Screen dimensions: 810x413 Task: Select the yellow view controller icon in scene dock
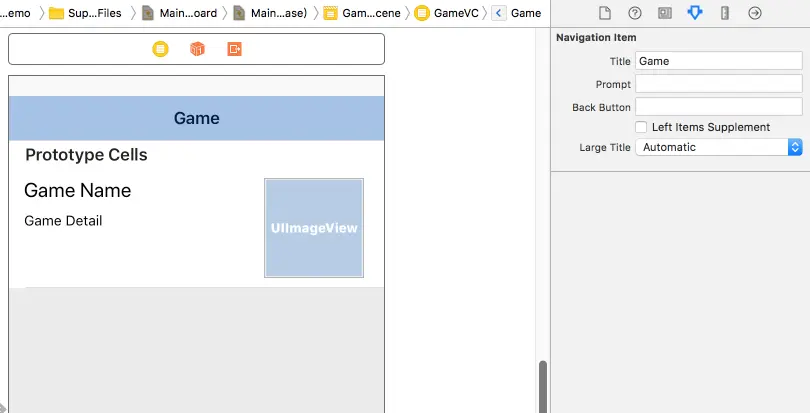point(160,49)
